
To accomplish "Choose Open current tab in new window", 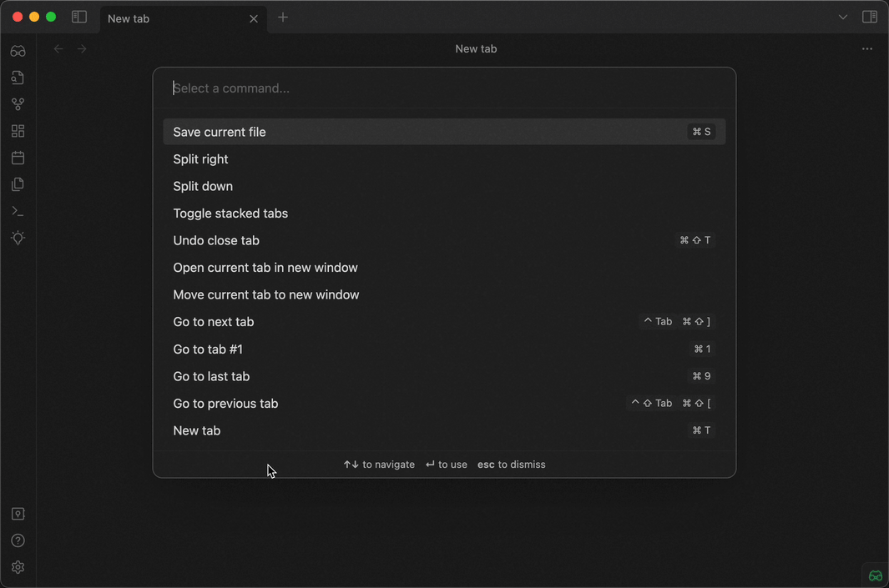I will (x=444, y=268).
